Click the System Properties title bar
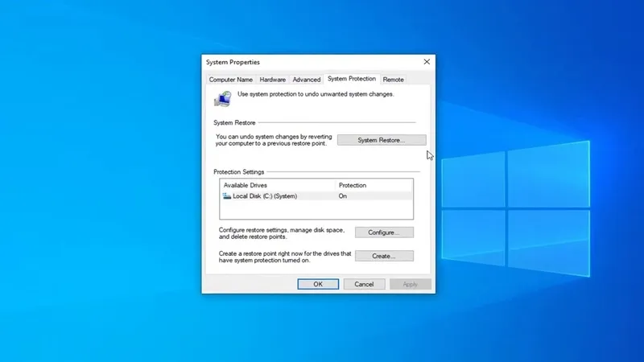This screenshot has height=362, width=644. click(306, 62)
